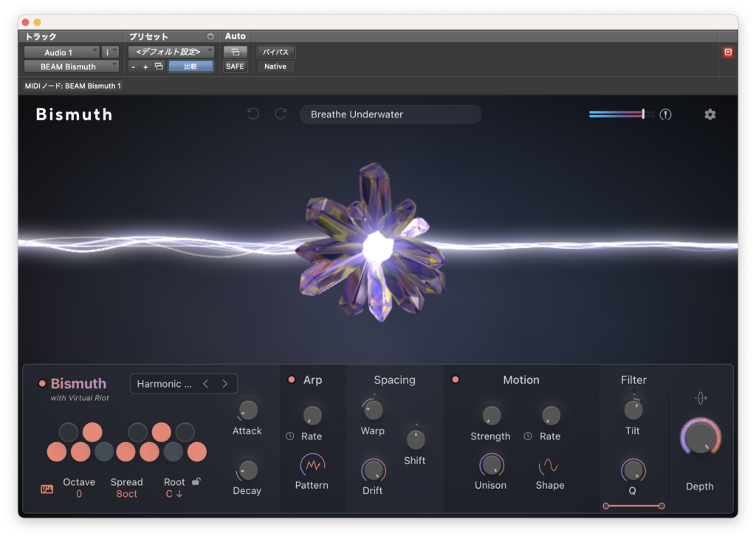Click the large Depth knob
The width and height of the screenshot is (756, 539).
tap(701, 438)
